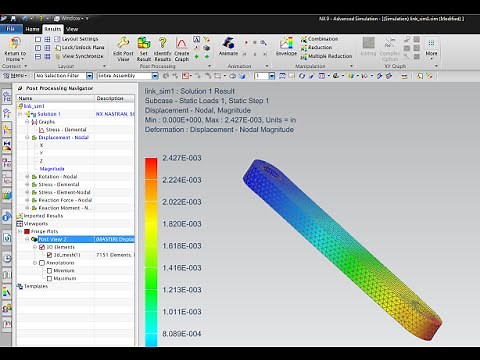Enable the Annotations checkbox
This screenshot has width=480, height=360.
coord(42,263)
